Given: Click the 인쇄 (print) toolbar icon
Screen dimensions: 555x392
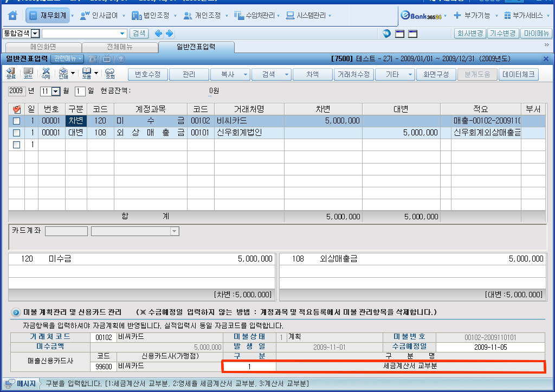Looking at the screenshot, I should tap(63, 74).
